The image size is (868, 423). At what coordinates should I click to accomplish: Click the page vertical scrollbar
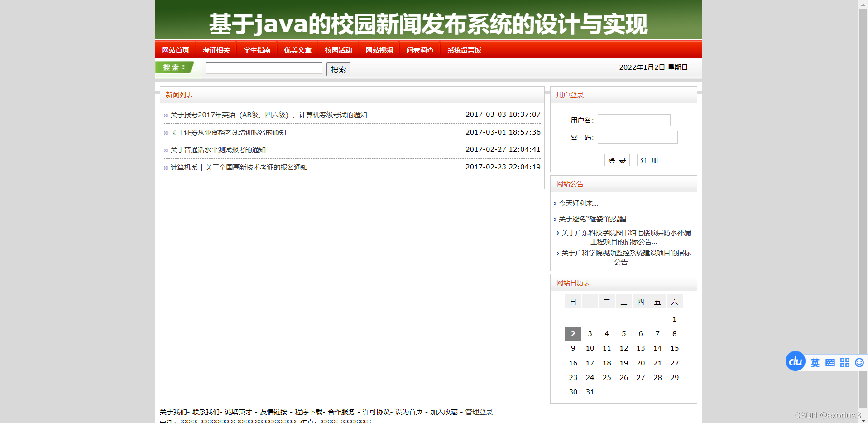pyautogui.click(x=863, y=208)
